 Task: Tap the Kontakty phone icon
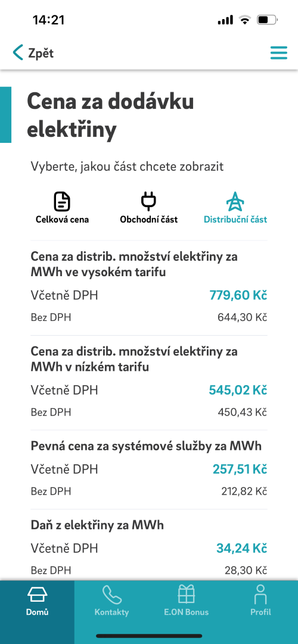pyautogui.click(x=111, y=595)
